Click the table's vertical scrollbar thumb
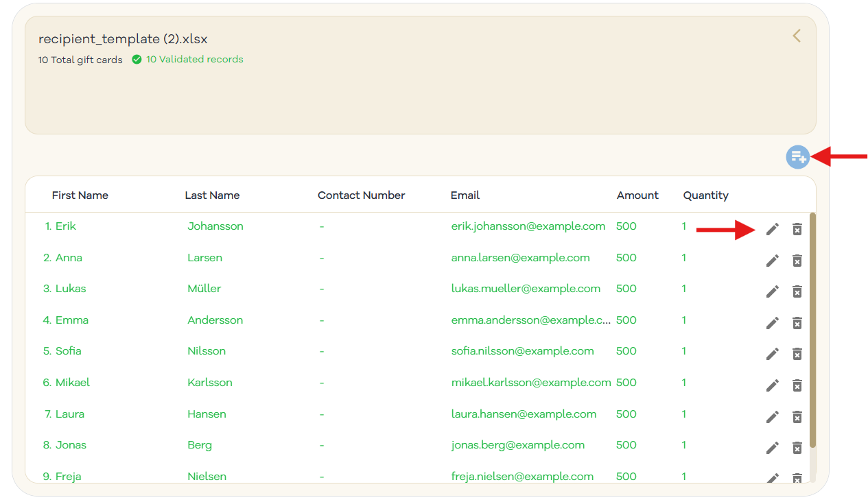 point(812,331)
